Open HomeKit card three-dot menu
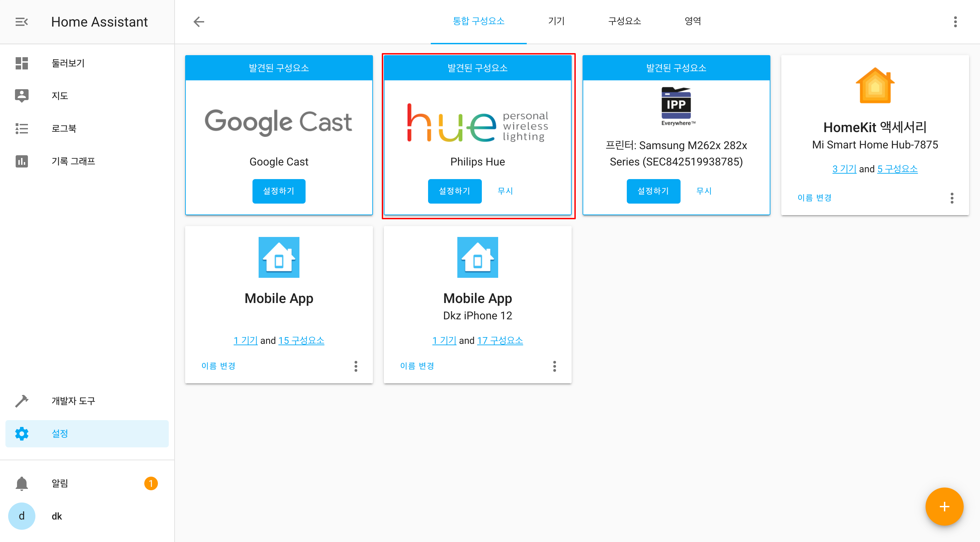980x542 pixels. [x=951, y=198]
